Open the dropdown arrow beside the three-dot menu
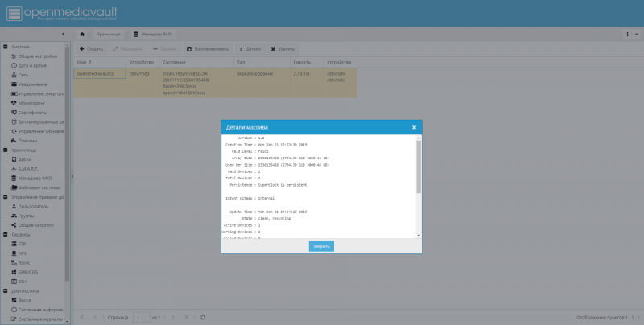The image size is (644, 325). click(636, 34)
